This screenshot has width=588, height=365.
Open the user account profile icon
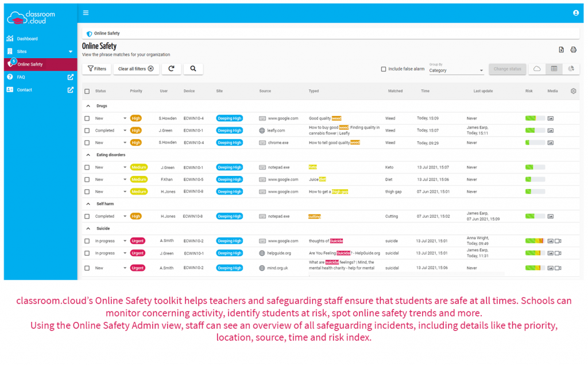576,13
